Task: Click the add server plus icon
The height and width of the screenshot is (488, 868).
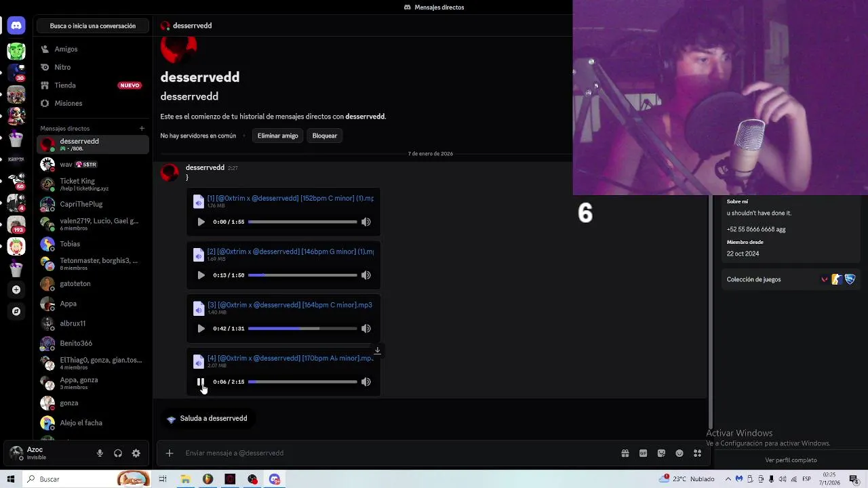Action: (x=16, y=289)
